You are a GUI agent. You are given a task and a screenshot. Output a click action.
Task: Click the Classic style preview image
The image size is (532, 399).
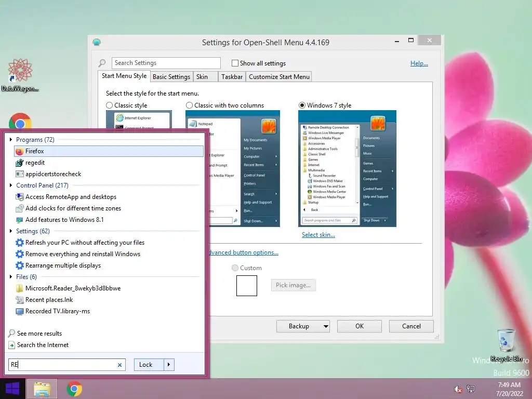[x=139, y=119]
